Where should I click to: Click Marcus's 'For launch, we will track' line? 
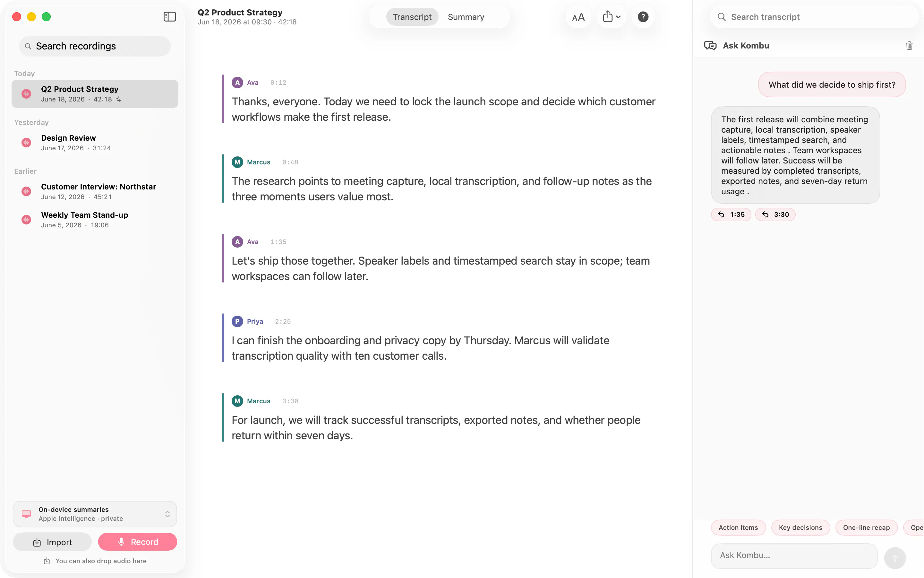(x=436, y=427)
